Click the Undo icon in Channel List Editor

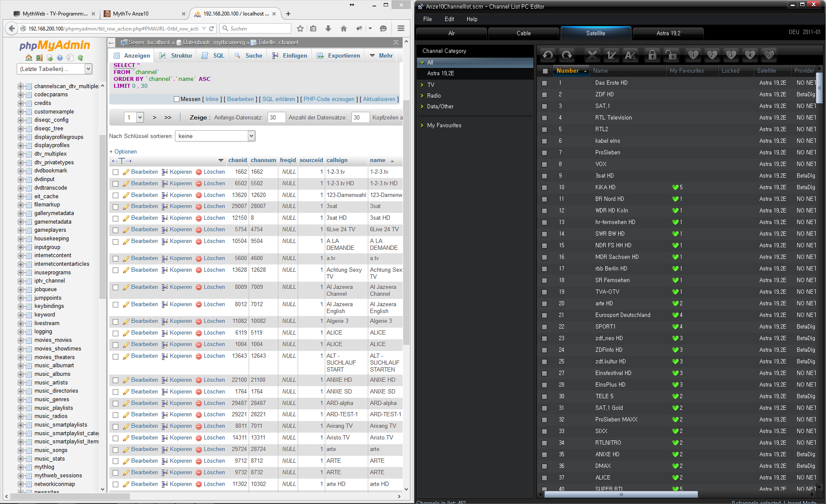click(x=548, y=55)
